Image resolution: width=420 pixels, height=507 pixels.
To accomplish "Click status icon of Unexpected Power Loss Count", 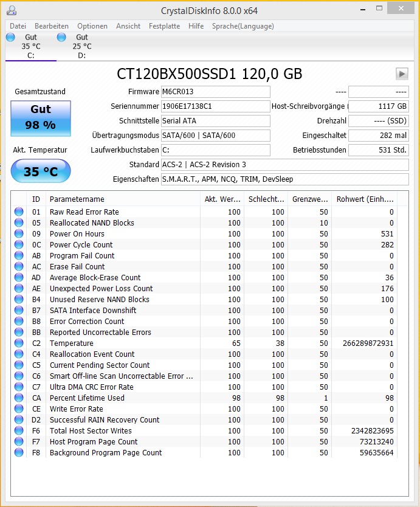I will (19, 288).
